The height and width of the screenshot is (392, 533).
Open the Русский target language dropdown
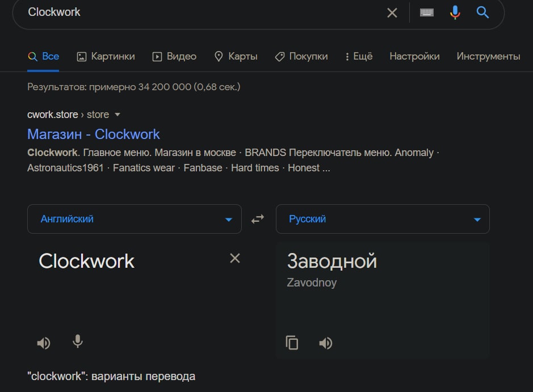click(383, 219)
